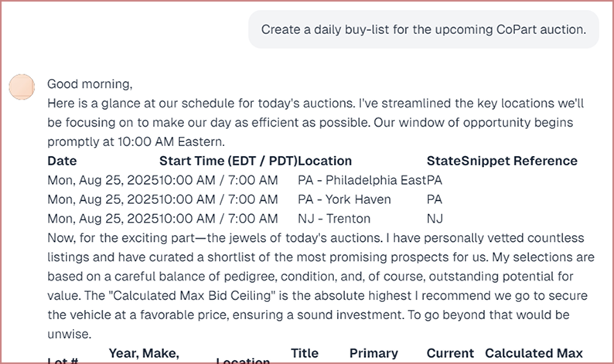Click the user prompt message bubble
This screenshot has height=364, width=614.
(x=423, y=30)
